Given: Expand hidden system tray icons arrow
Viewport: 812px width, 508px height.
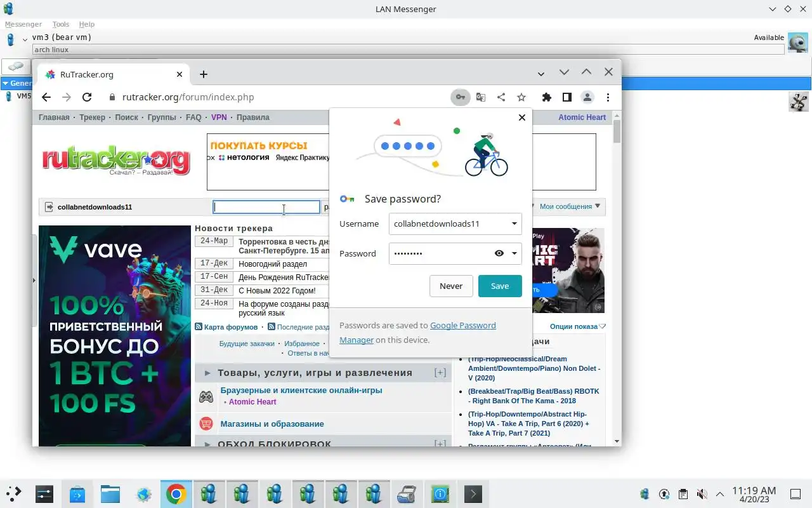Looking at the screenshot, I should [x=720, y=493].
